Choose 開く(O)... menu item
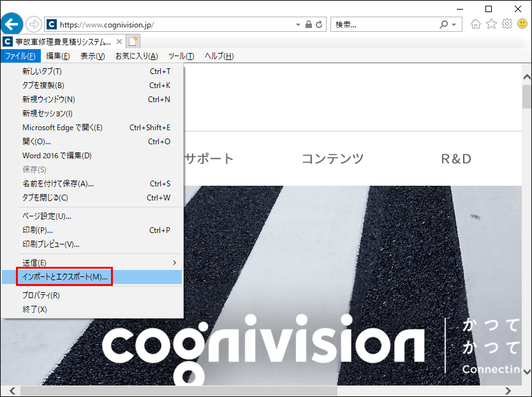 tap(92, 142)
